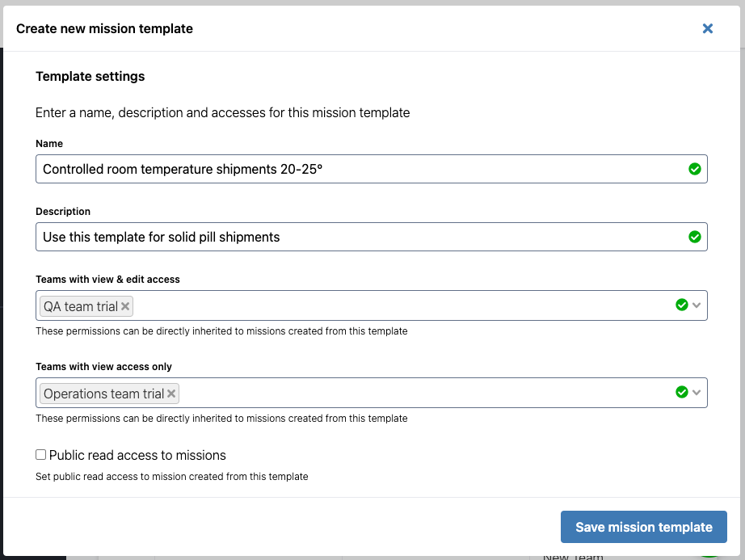
Task: Click the green checkmark in Name field
Action: (x=694, y=169)
